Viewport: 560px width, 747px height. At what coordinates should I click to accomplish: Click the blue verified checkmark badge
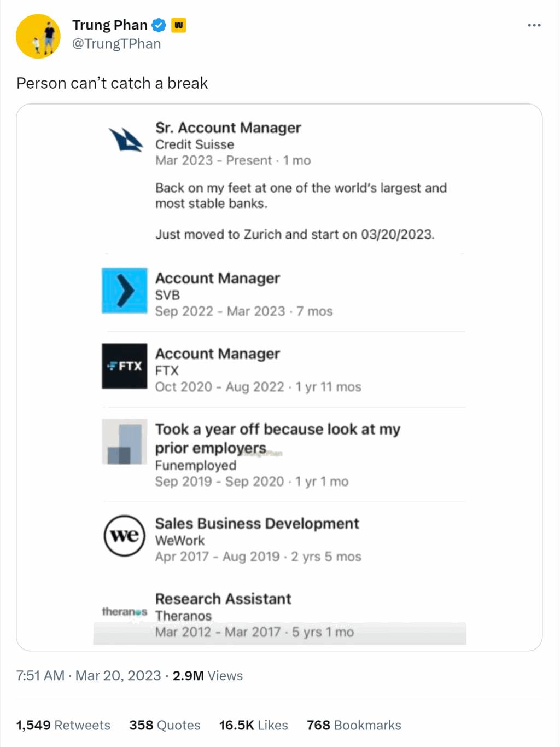point(159,25)
